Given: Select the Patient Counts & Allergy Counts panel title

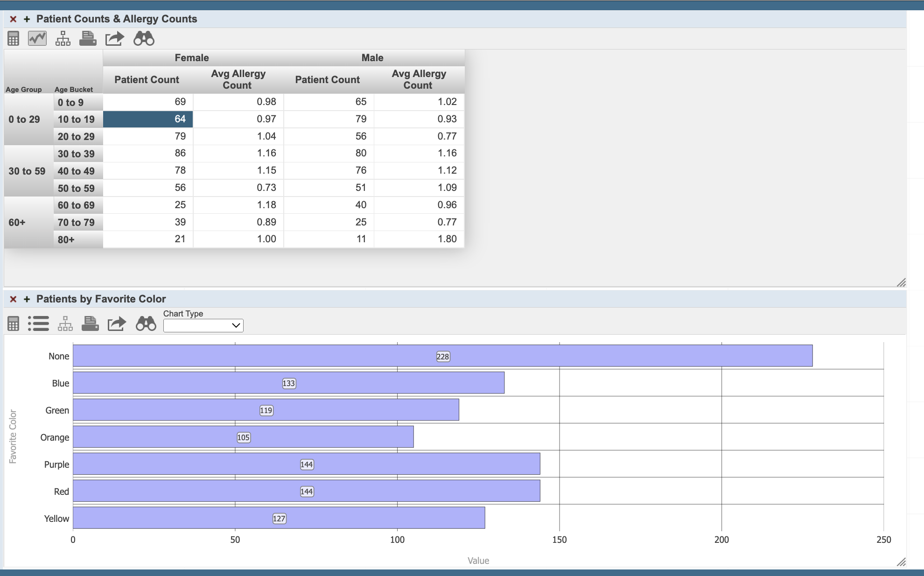Looking at the screenshot, I should [117, 19].
